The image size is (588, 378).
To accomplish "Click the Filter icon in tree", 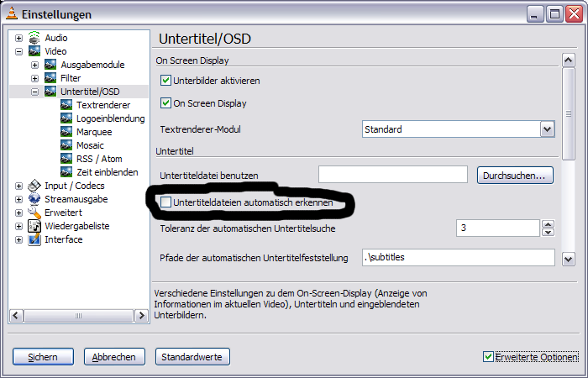I will click(50, 78).
